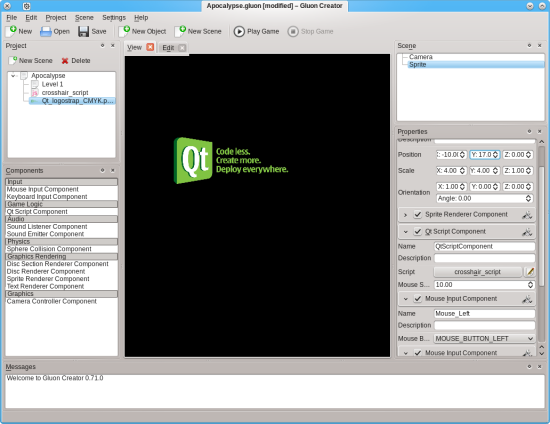Select Level 1 in project tree
Viewport: 550px width, 424px height.
52,84
